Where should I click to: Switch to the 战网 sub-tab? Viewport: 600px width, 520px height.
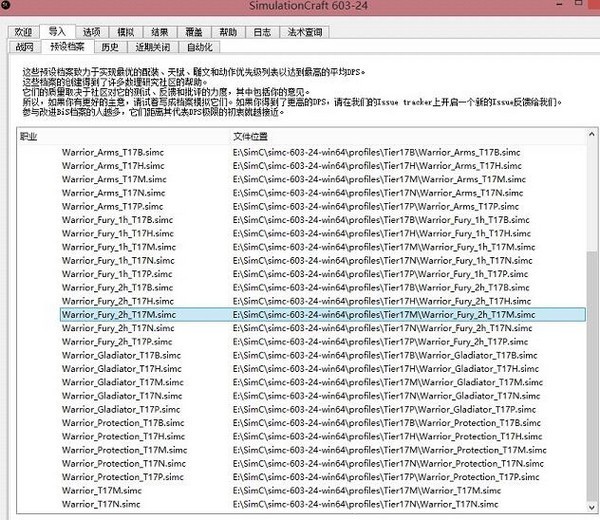[x=24, y=47]
